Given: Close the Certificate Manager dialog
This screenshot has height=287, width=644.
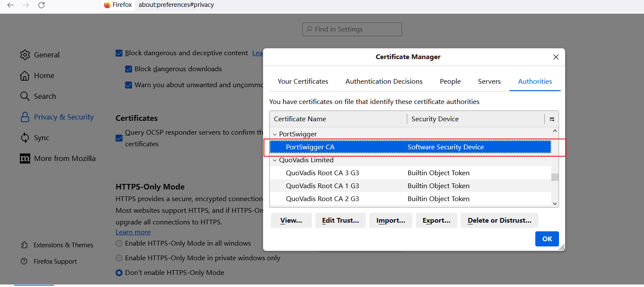Looking at the screenshot, I should pyautogui.click(x=556, y=57).
